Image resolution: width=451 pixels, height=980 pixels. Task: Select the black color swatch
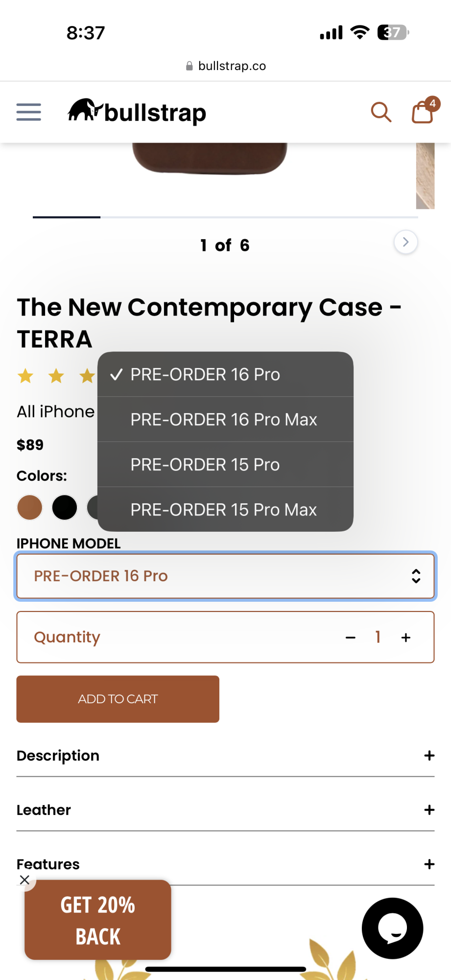(x=65, y=507)
